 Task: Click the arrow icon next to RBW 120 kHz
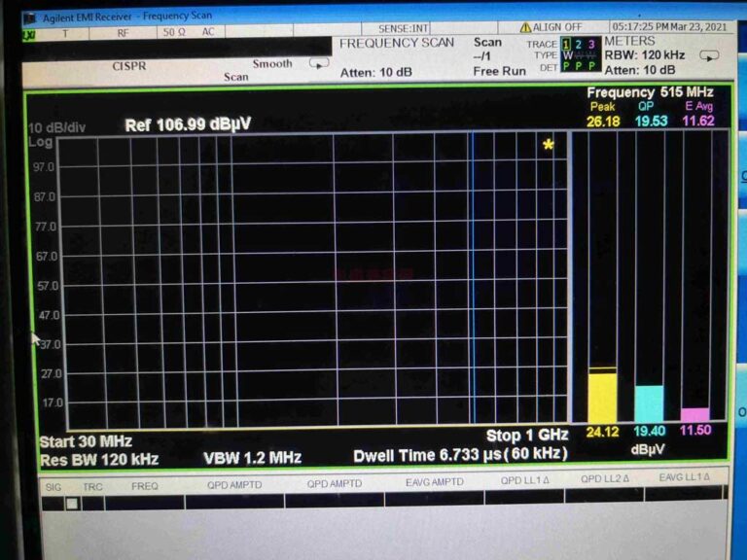[x=709, y=55]
